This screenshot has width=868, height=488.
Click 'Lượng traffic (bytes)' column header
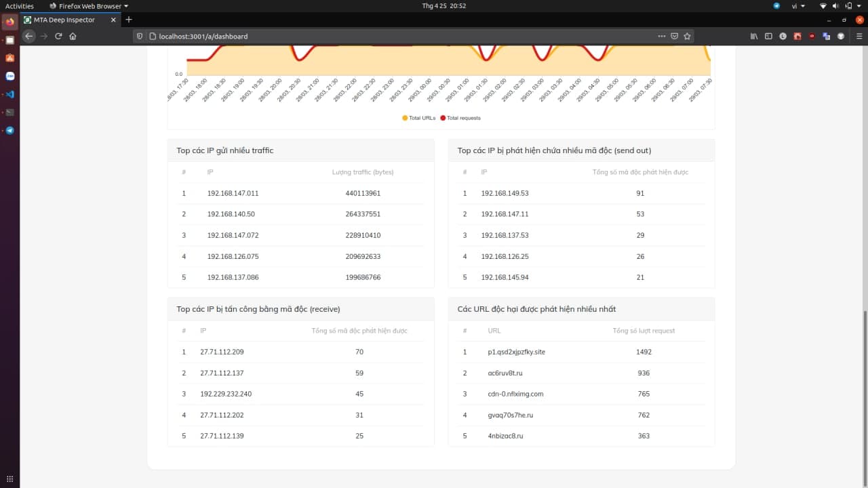point(363,172)
